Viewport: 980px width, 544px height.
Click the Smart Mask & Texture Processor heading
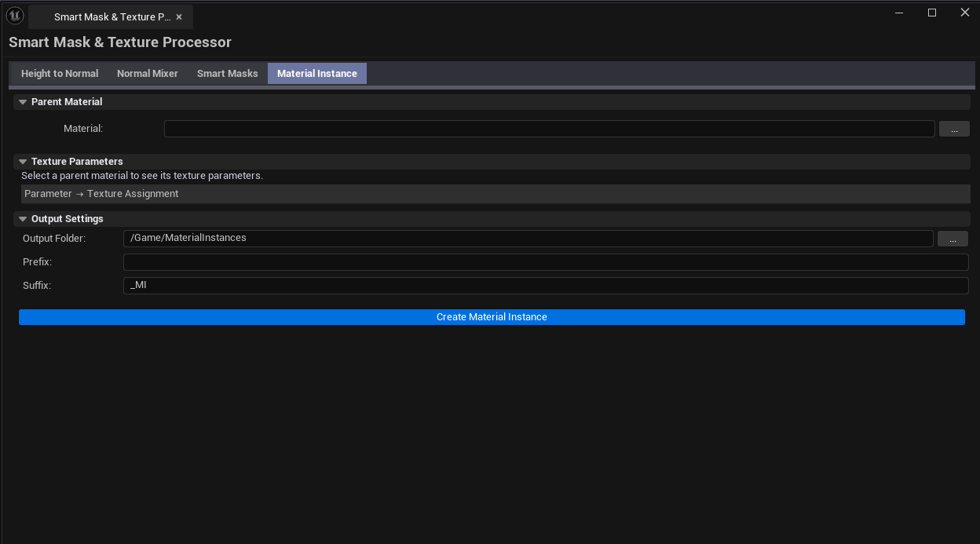tap(120, 42)
